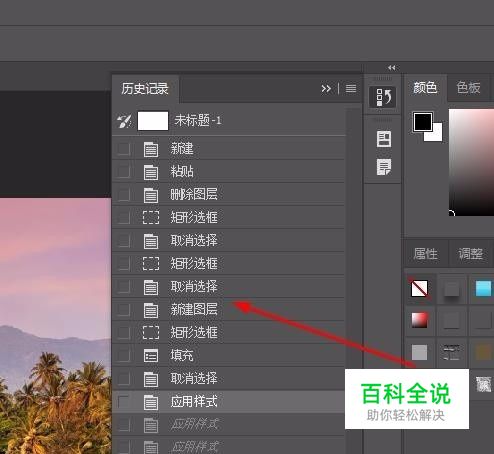The image size is (494, 454).
Task: Open the Notes panel icon with folded corner
Action: pyautogui.click(x=384, y=167)
